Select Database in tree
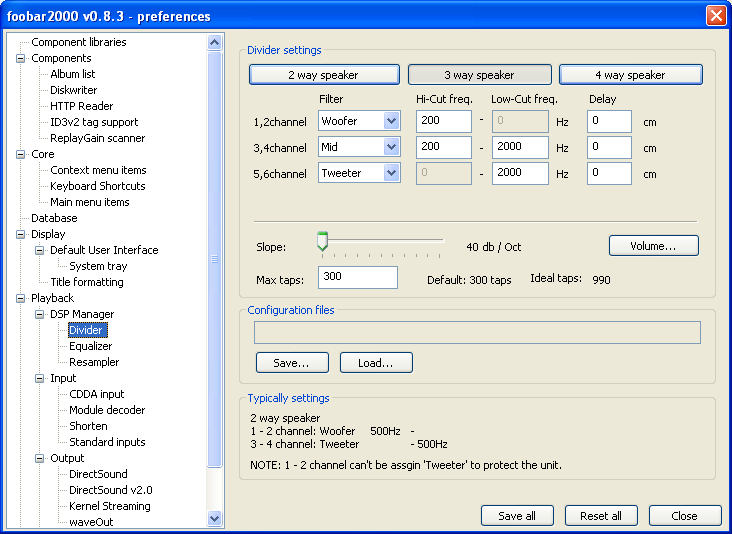The width and height of the screenshot is (732, 534). pos(54,218)
